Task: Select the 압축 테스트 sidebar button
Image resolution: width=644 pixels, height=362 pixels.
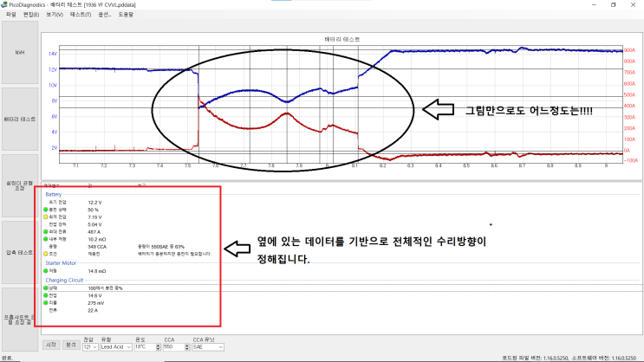Action: click(20, 252)
